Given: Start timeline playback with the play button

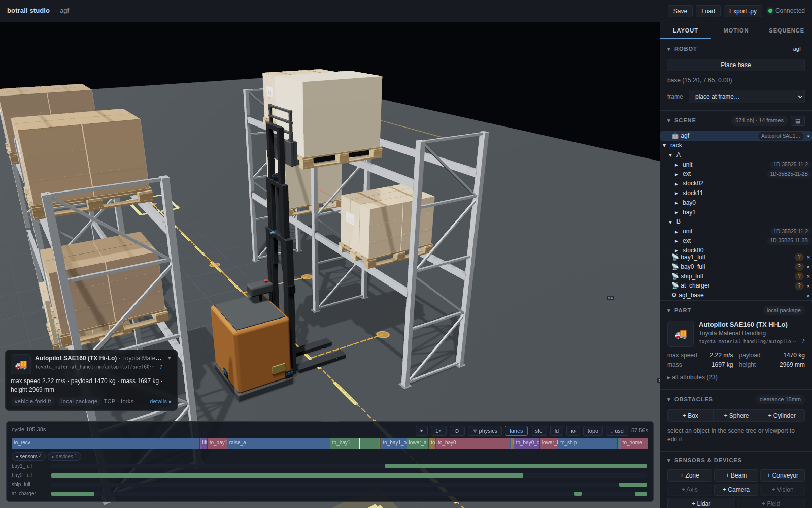Looking at the screenshot, I should click(x=421, y=431).
